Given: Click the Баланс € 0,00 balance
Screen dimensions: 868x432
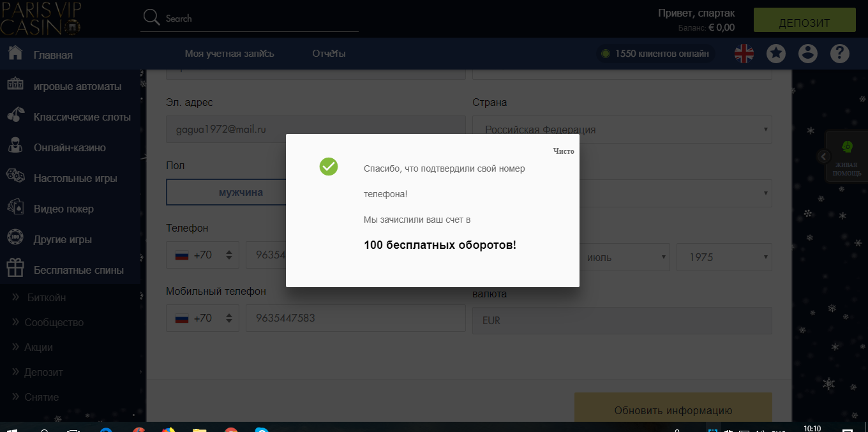Looking at the screenshot, I should (707, 27).
